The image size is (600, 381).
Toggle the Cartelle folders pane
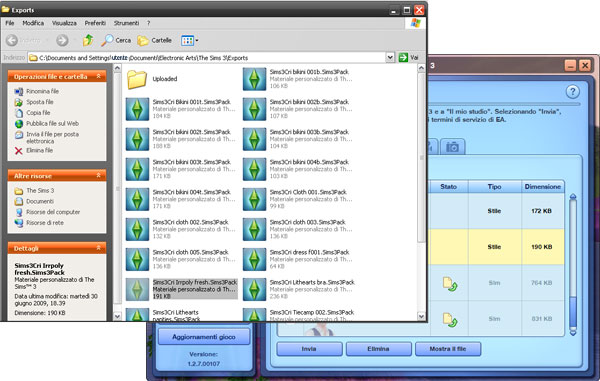point(154,40)
